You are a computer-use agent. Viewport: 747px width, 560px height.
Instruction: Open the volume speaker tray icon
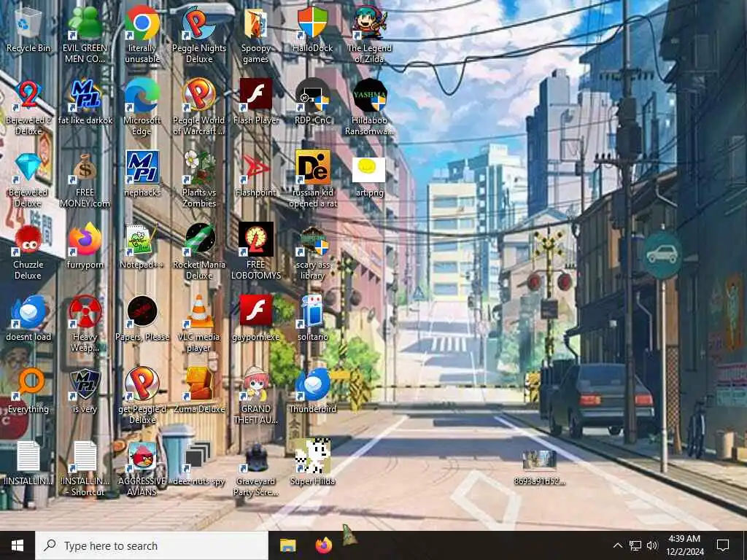pyautogui.click(x=652, y=545)
